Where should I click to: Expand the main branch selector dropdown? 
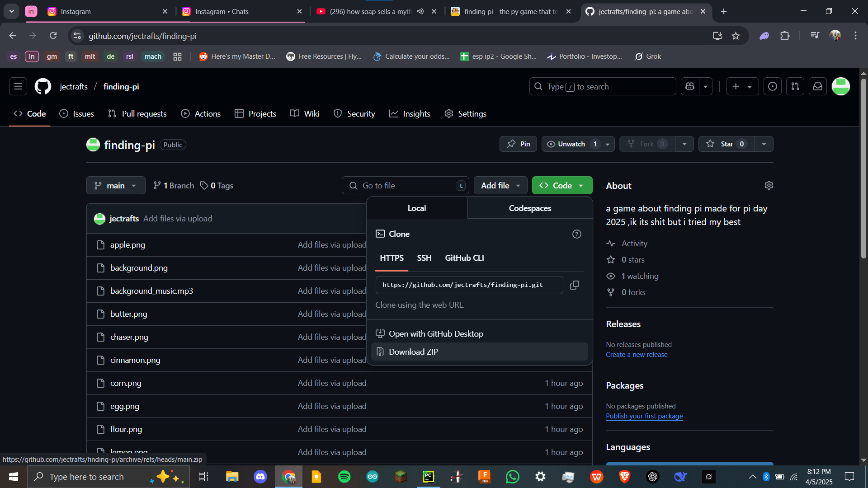click(x=116, y=185)
